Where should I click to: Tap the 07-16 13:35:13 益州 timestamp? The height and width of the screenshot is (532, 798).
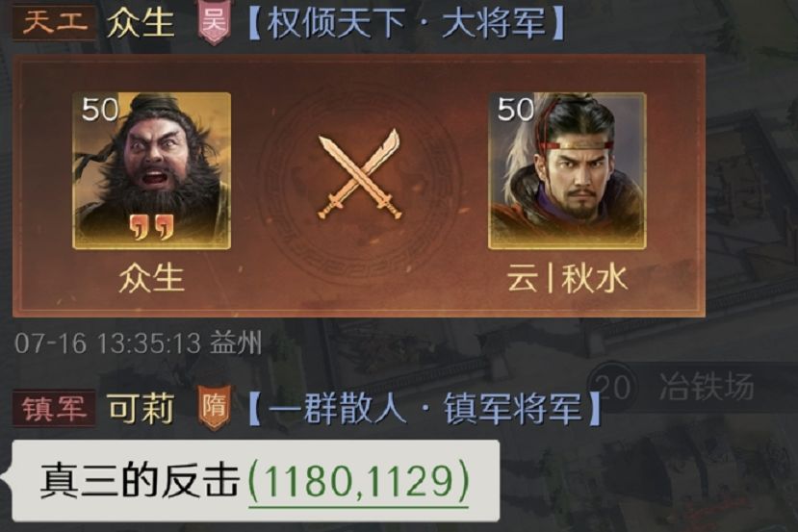(x=138, y=343)
